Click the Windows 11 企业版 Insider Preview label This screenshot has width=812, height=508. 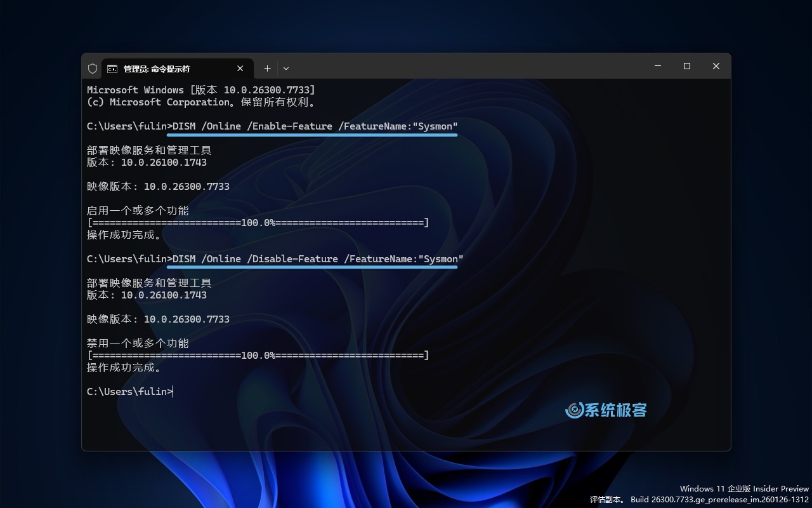coord(743,488)
